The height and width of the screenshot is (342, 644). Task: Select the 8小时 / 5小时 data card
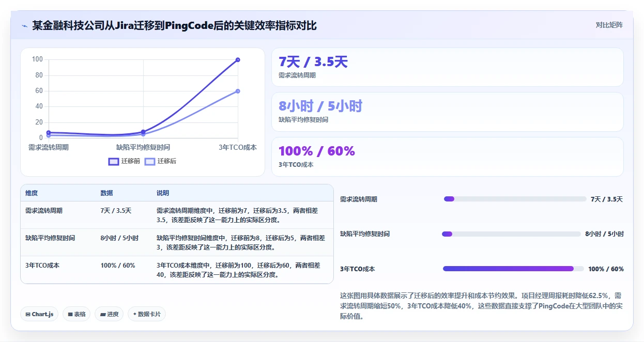point(448,112)
